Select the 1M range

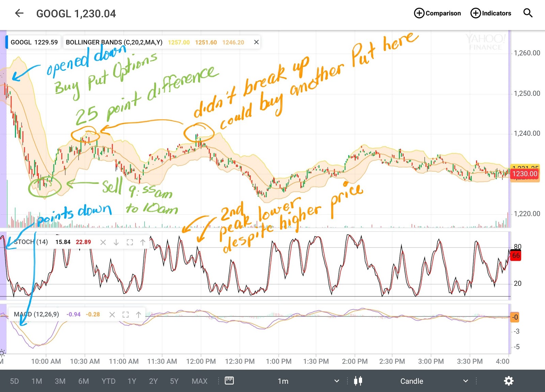[37, 381]
